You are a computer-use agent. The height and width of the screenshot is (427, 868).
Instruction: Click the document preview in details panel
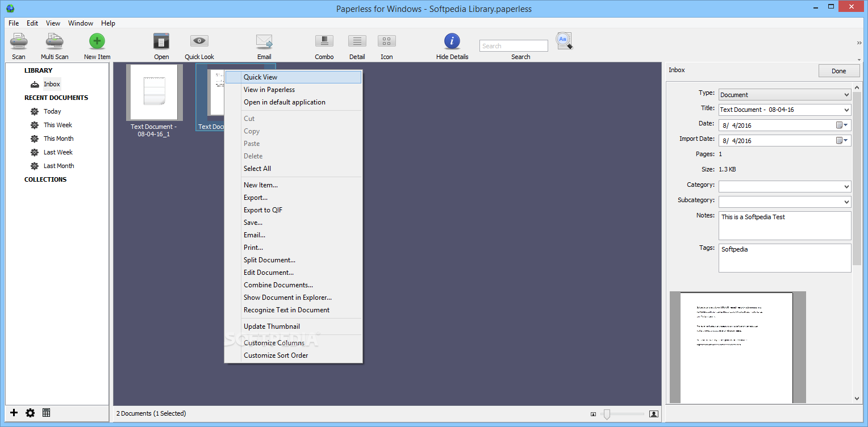pyautogui.click(x=737, y=348)
